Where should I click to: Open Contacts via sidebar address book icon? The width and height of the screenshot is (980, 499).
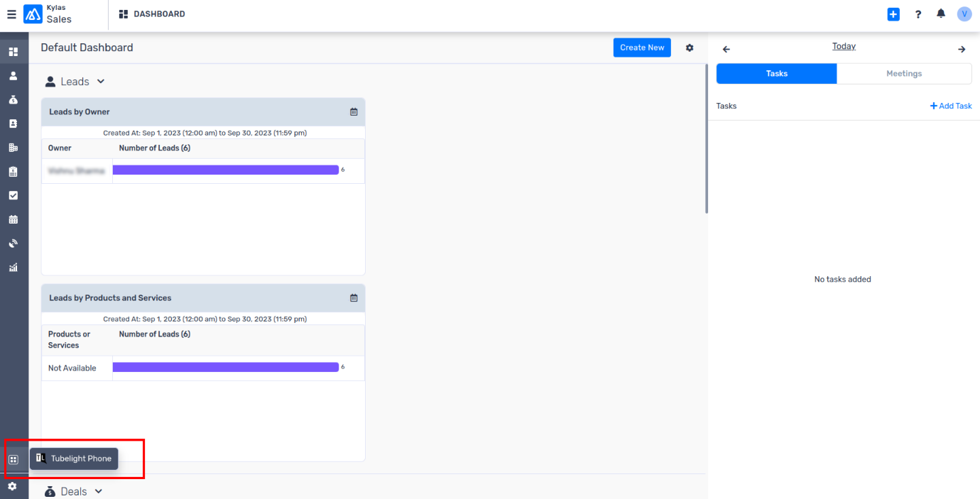click(x=13, y=124)
